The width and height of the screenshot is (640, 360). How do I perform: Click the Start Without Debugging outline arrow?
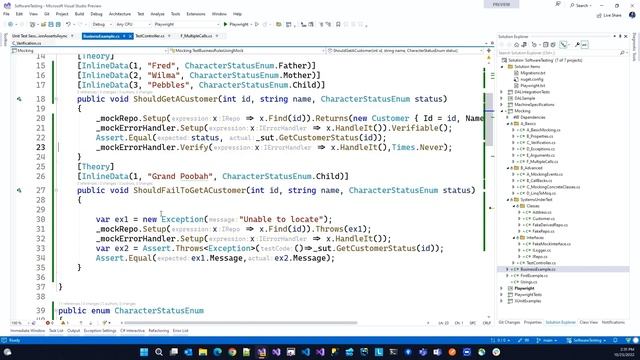[257, 24]
